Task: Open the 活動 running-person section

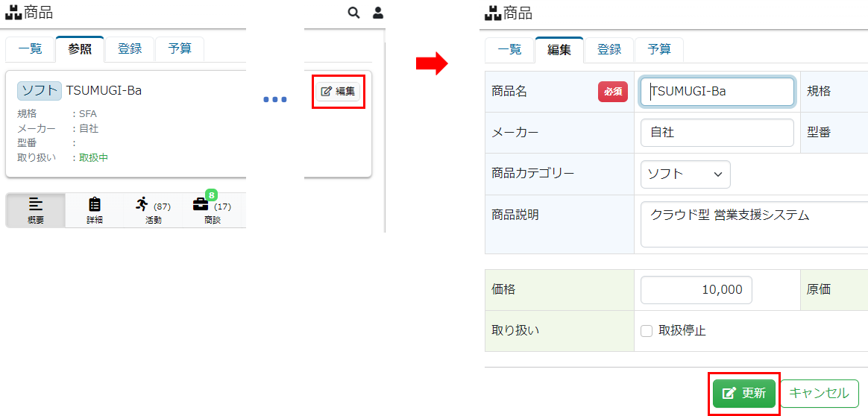Action: click(154, 211)
